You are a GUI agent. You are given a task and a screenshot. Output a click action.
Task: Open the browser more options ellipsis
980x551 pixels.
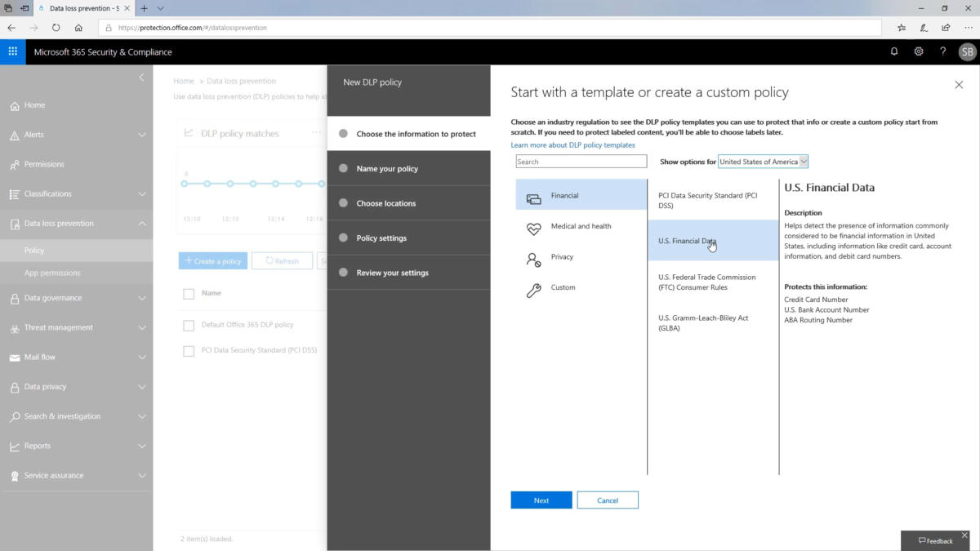pyautogui.click(x=967, y=27)
